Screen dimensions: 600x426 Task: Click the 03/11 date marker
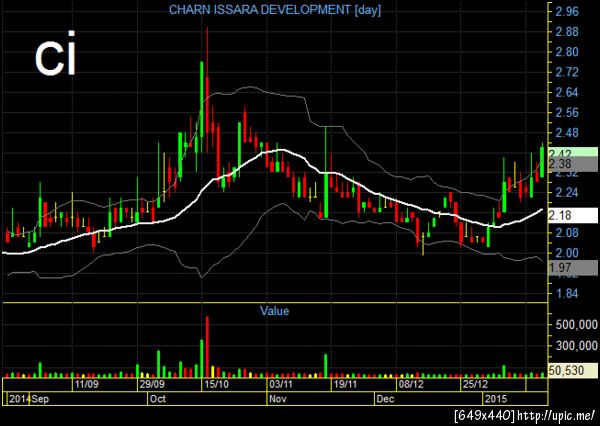pyautogui.click(x=281, y=384)
